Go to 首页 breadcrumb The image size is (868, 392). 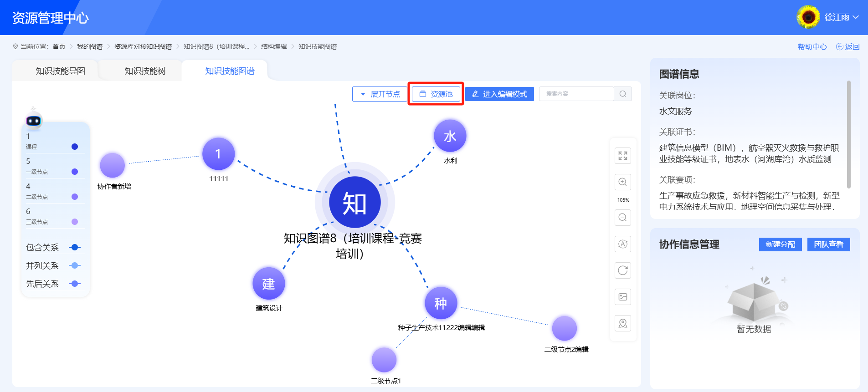pos(59,46)
